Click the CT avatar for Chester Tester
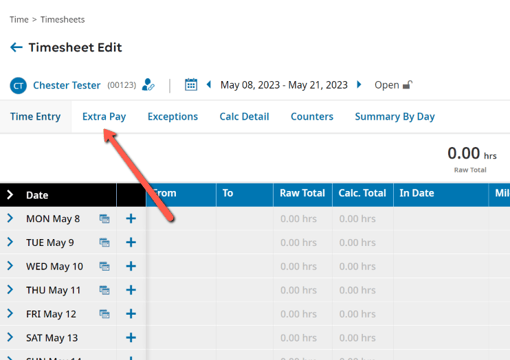This screenshot has height=360, width=510. click(x=18, y=86)
